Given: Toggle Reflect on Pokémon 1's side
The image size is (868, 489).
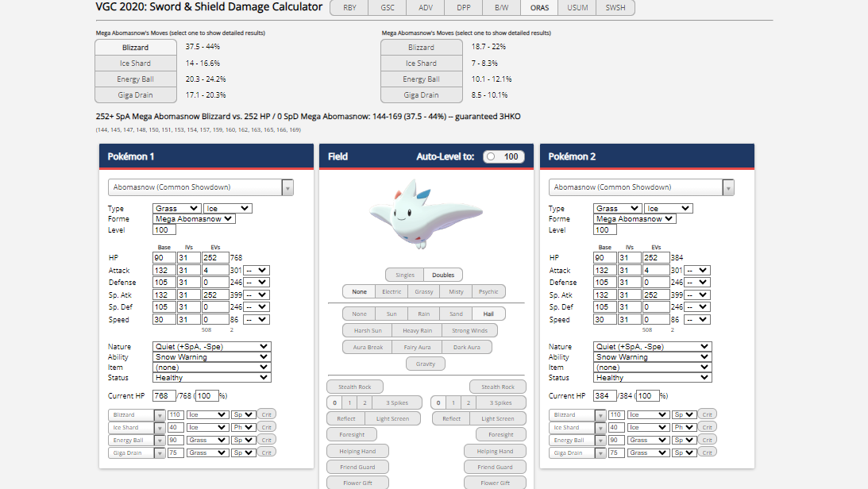Looking at the screenshot, I should (346, 419).
